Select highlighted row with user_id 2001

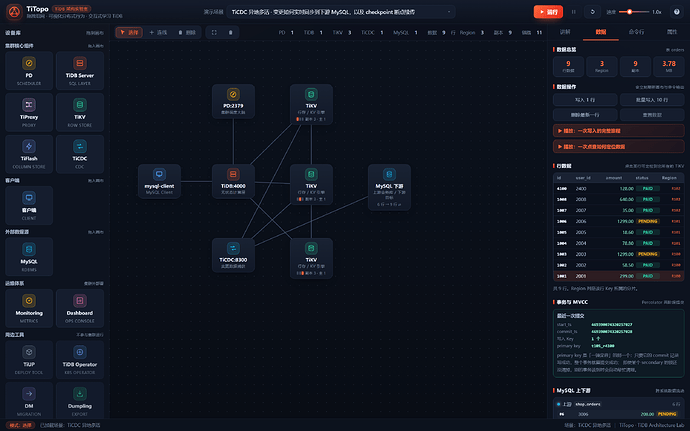pos(618,276)
